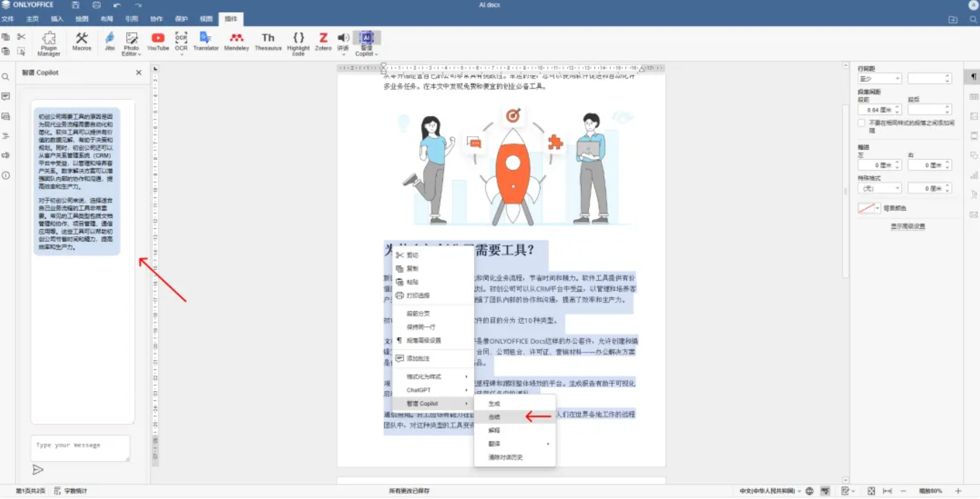Choose 清除对话历史 in the Copilot submenu
This screenshot has height=499, width=980.
tap(514, 457)
